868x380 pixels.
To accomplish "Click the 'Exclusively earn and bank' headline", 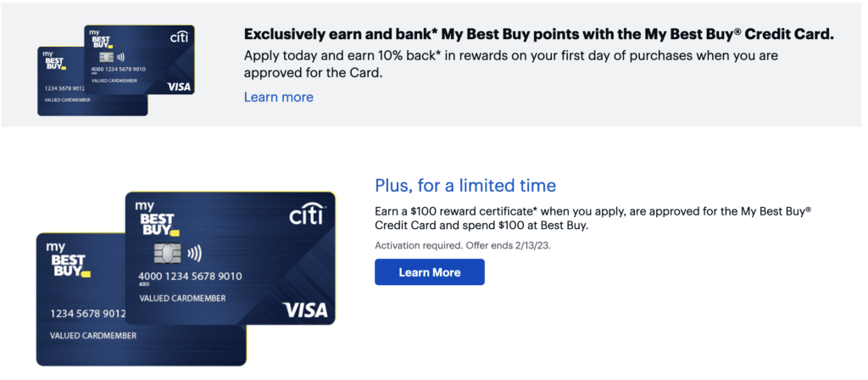I will click(x=538, y=35).
